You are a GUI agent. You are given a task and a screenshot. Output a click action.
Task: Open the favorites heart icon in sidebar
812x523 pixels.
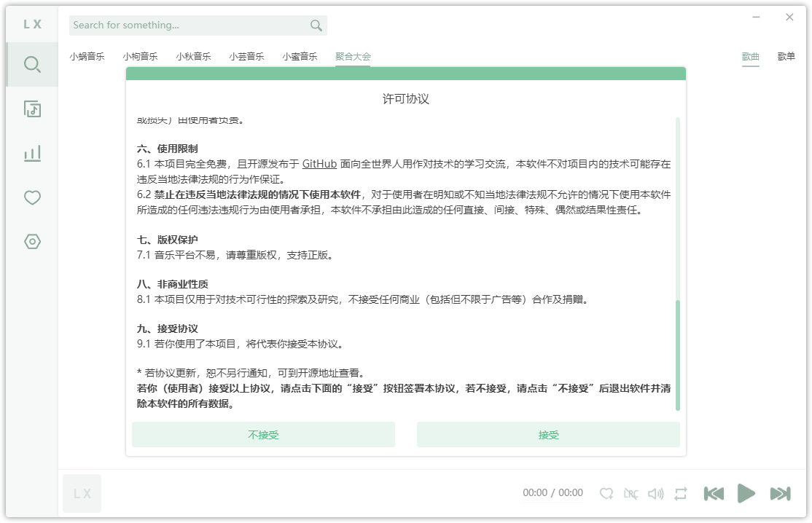pyautogui.click(x=31, y=197)
